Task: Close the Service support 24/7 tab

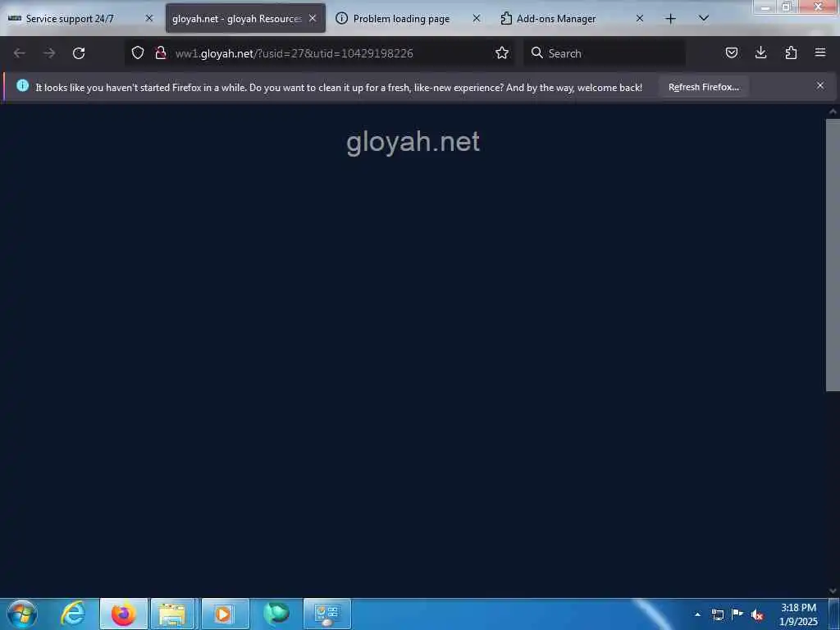Action: 149,18
